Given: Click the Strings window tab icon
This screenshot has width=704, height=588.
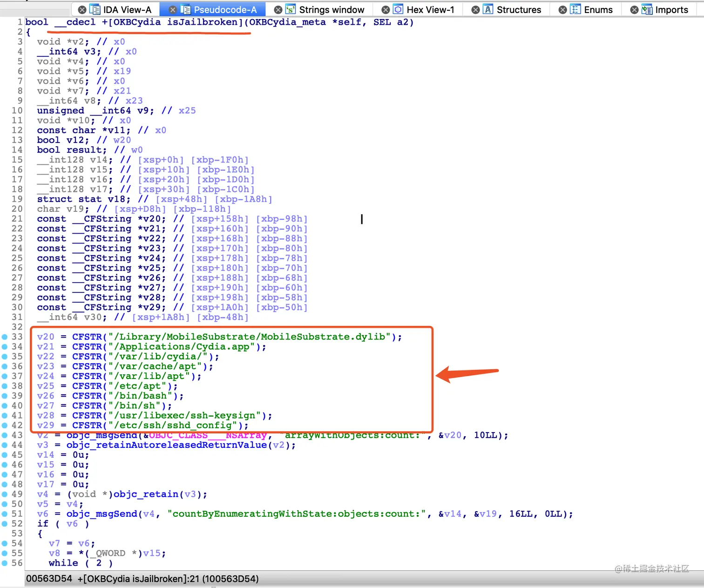Looking at the screenshot, I should [x=291, y=10].
